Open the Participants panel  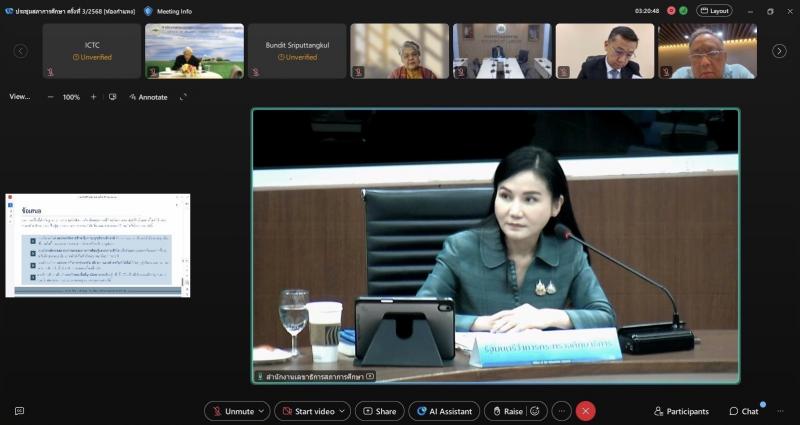pyautogui.click(x=681, y=411)
